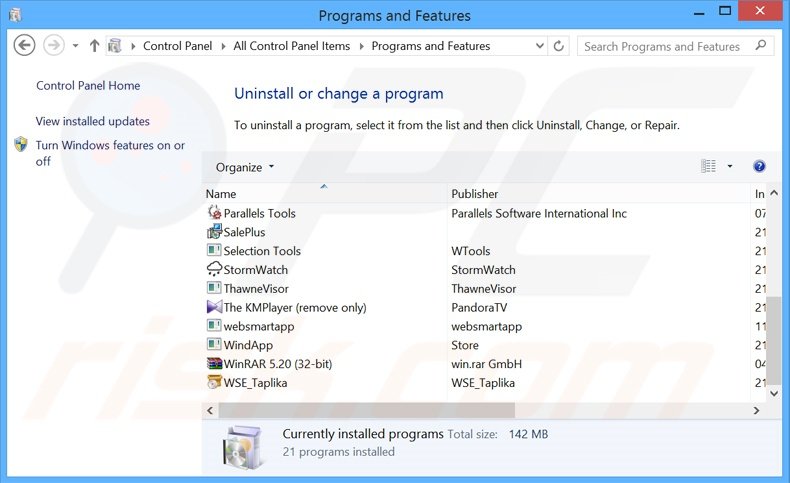Select Programs and Features breadcrumb

coord(431,46)
